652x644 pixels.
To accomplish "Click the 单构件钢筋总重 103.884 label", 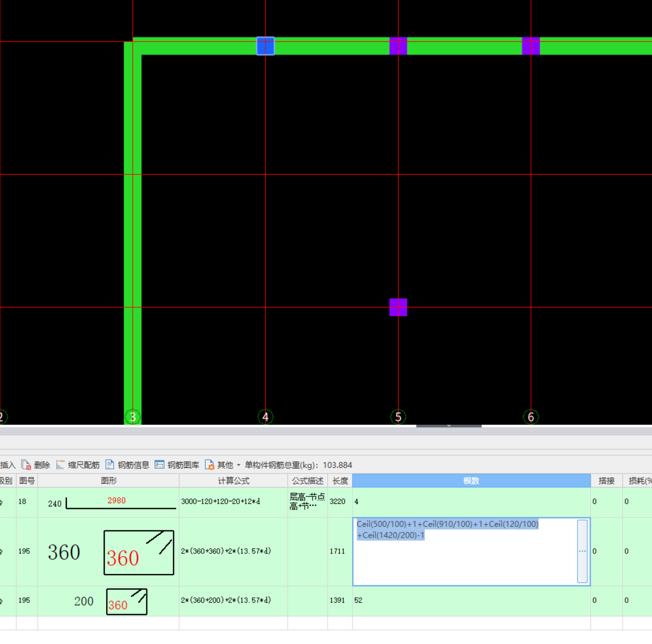I will point(298,465).
